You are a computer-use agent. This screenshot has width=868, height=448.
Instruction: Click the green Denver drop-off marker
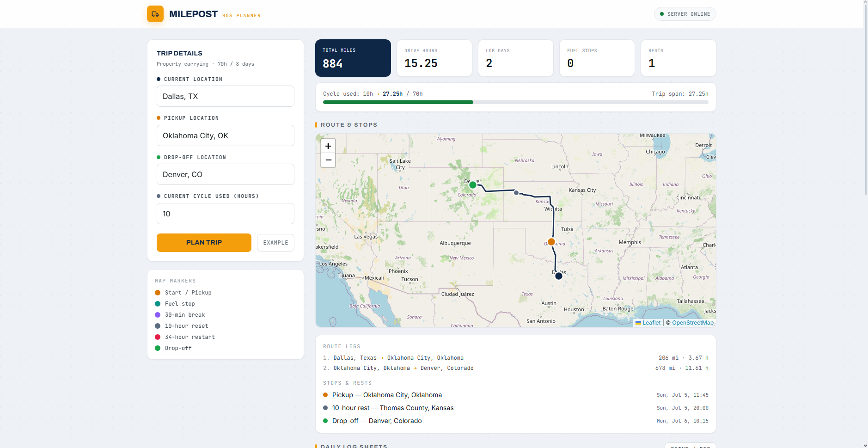(x=472, y=185)
